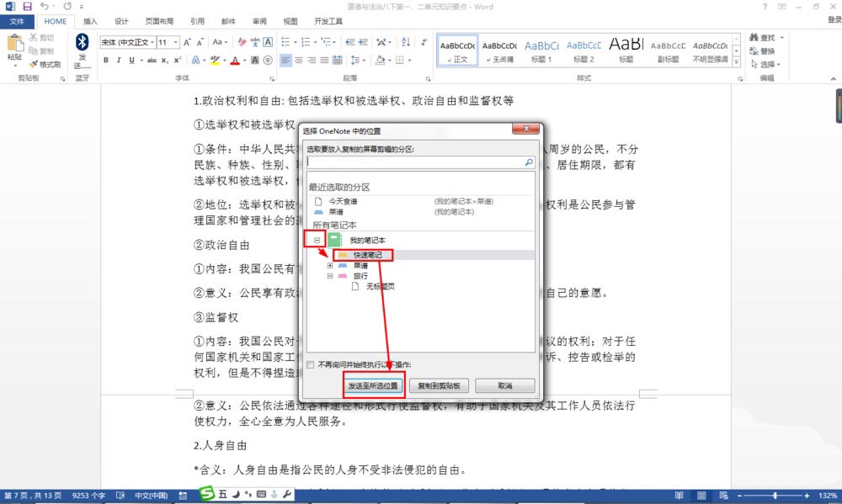842x504 pixels.
Task: Clear all formatting with eraser icon
Action: coord(242,42)
